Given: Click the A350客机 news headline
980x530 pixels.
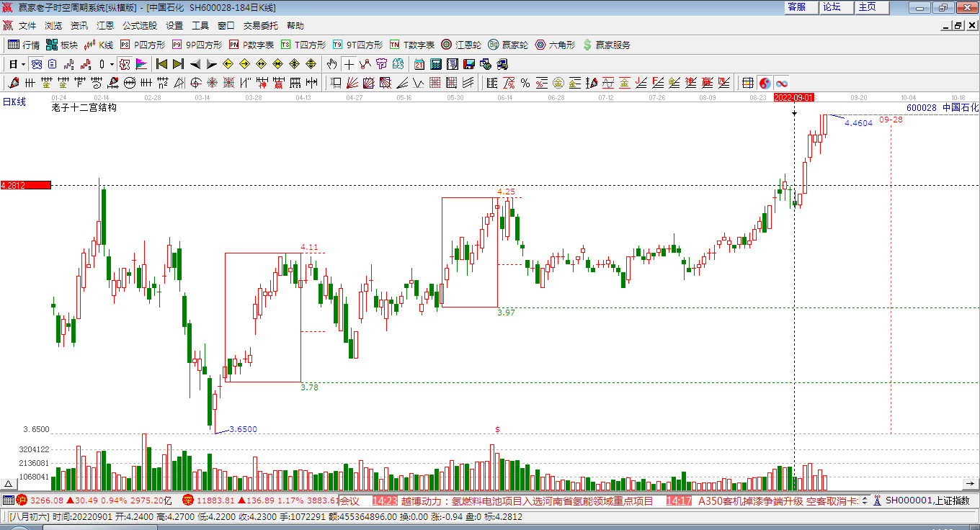Looking at the screenshot, I should [778, 500].
